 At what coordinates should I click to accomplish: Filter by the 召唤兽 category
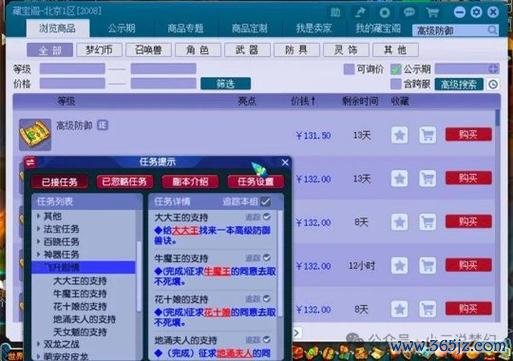point(148,50)
